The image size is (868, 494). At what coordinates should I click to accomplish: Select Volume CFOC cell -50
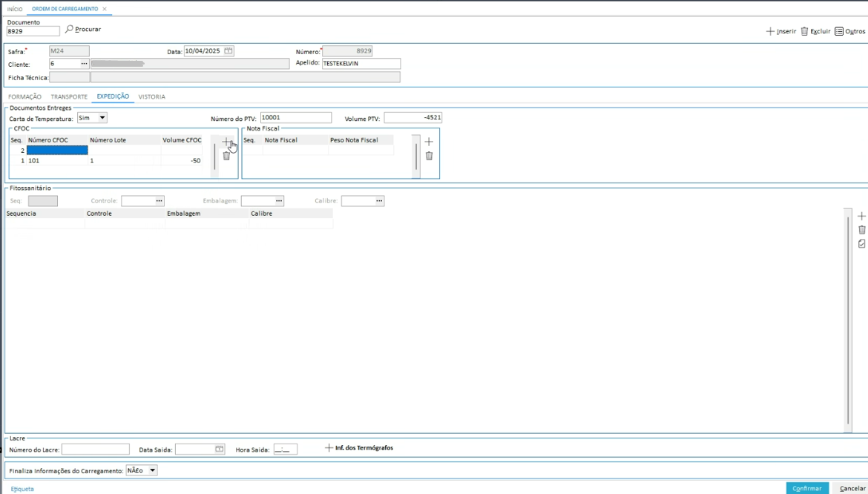point(182,160)
